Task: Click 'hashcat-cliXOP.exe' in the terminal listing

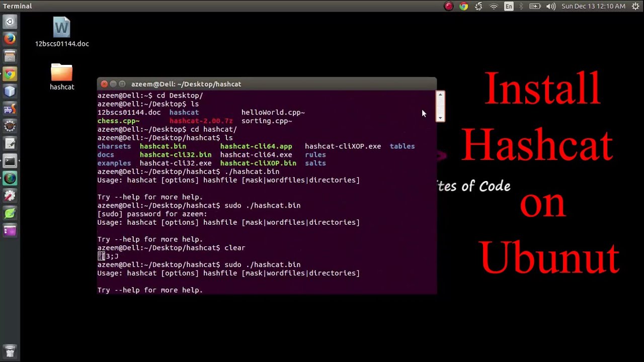Action: [x=343, y=146]
